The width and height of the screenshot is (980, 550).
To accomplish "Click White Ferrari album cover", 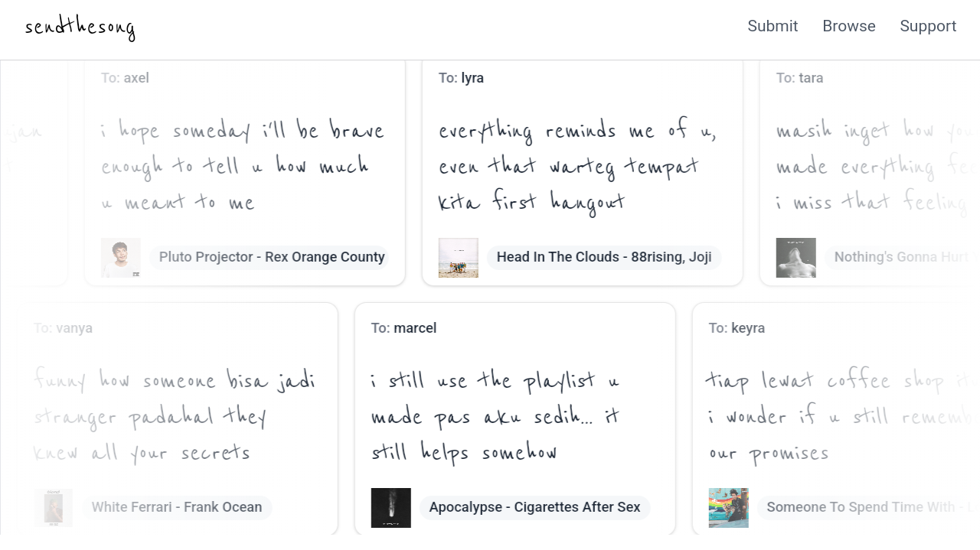I will 54,508.
